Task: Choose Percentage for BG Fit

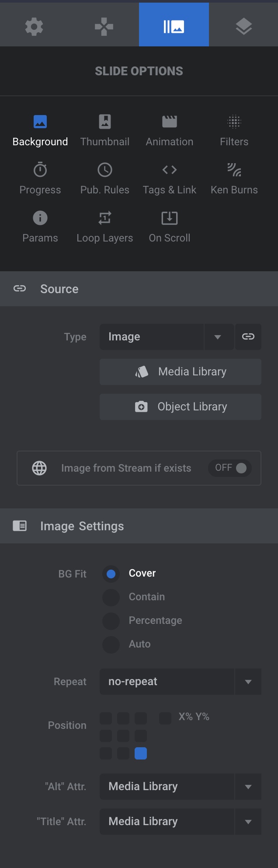Action: click(111, 621)
